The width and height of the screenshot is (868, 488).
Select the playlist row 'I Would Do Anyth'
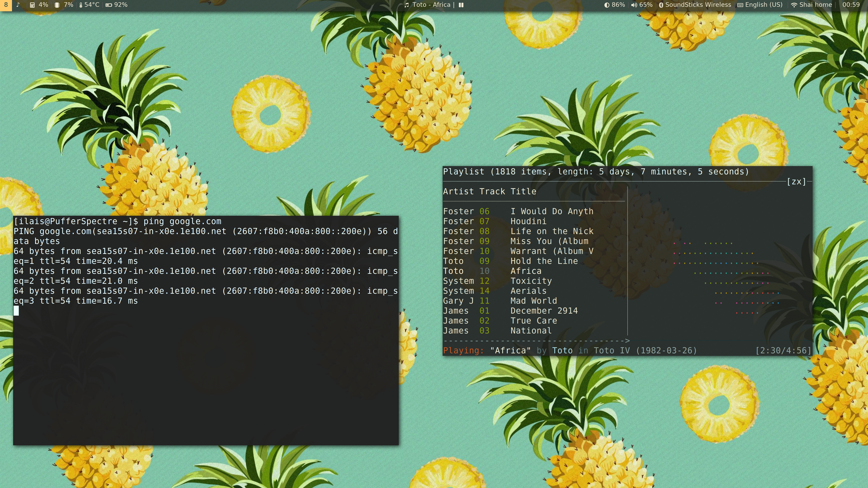coord(534,211)
